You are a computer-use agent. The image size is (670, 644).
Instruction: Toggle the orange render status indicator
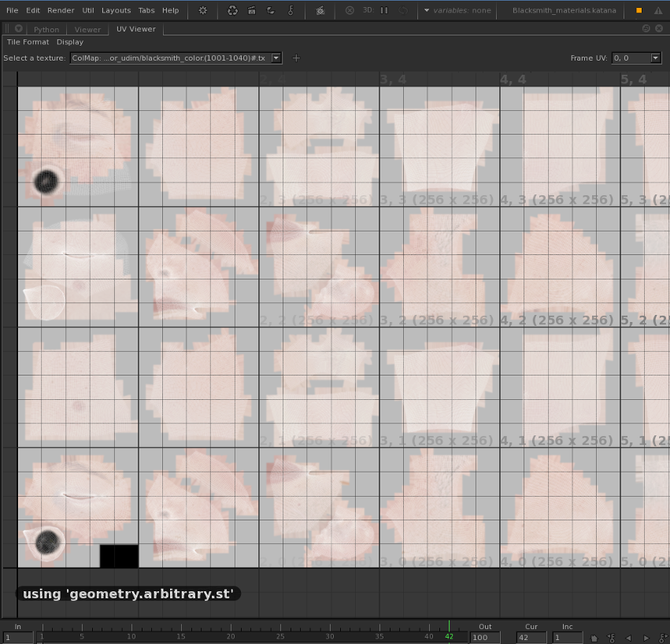tap(639, 10)
